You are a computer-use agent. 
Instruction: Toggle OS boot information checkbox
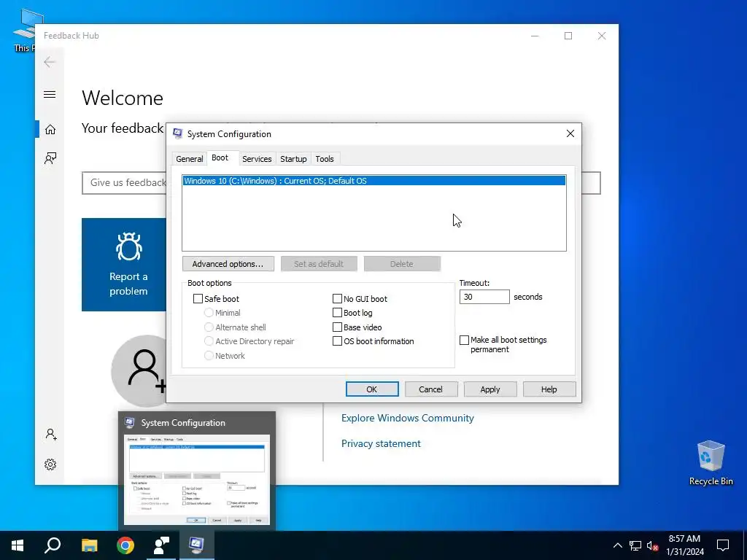click(337, 341)
